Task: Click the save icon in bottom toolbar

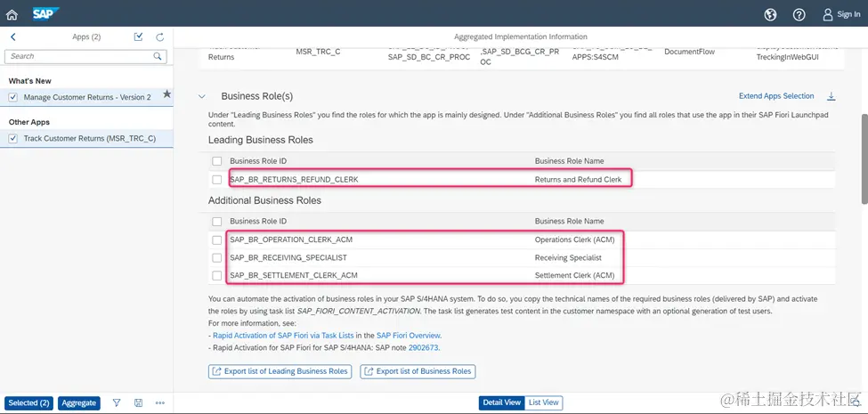Action: click(138, 402)
